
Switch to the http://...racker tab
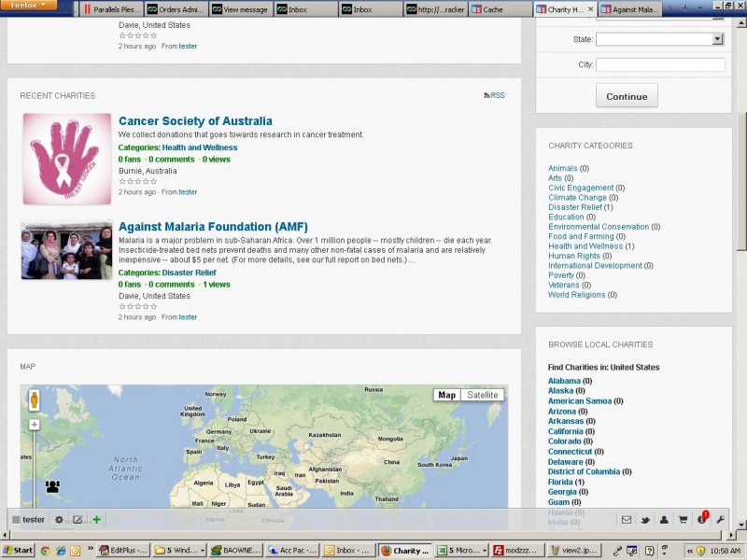tap(435, 9)
